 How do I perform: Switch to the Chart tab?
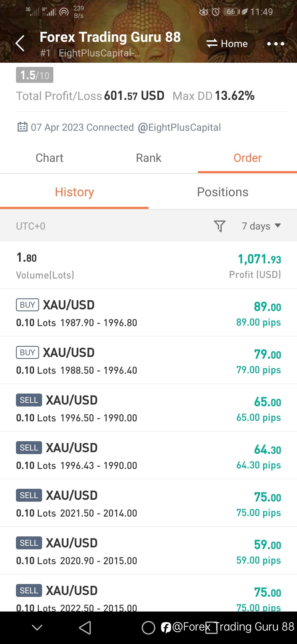[x=50, y=158]
